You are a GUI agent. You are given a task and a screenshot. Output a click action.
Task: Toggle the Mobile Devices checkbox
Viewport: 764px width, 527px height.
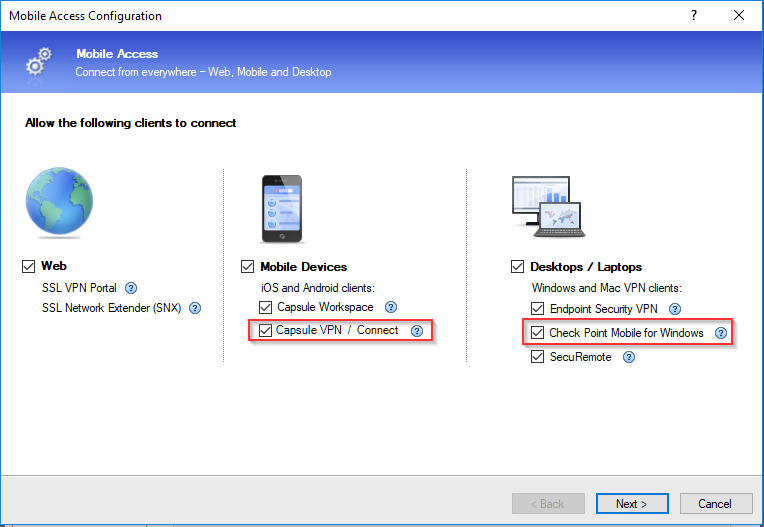click(x=248, y=267)
